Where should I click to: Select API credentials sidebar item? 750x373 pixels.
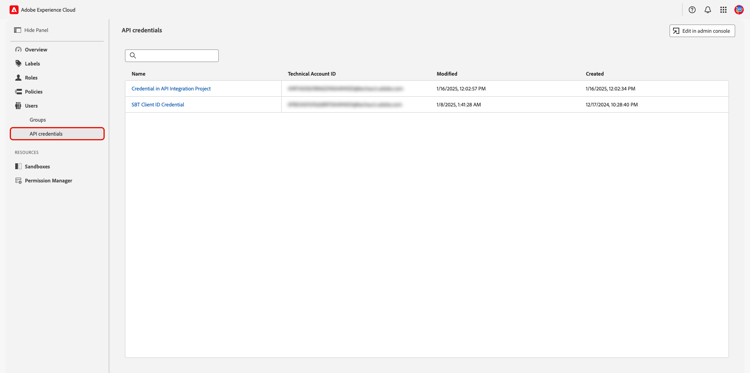[57, 134]
